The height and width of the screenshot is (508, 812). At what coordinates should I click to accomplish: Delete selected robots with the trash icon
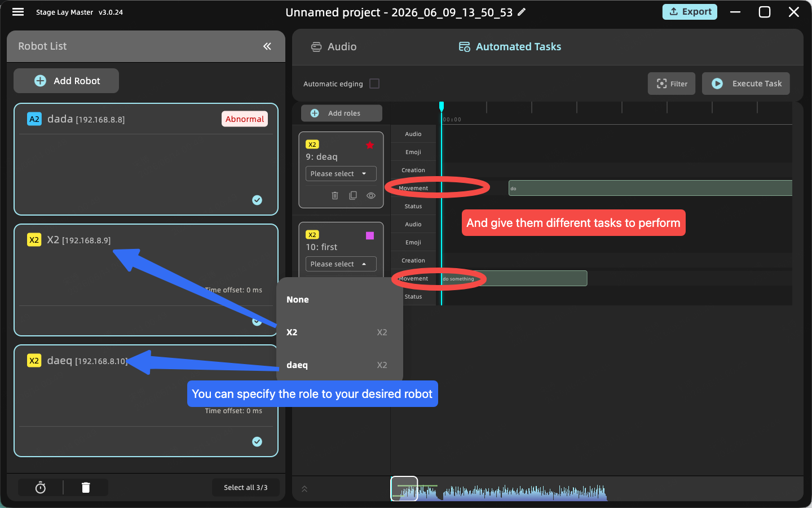pos(86,488)
